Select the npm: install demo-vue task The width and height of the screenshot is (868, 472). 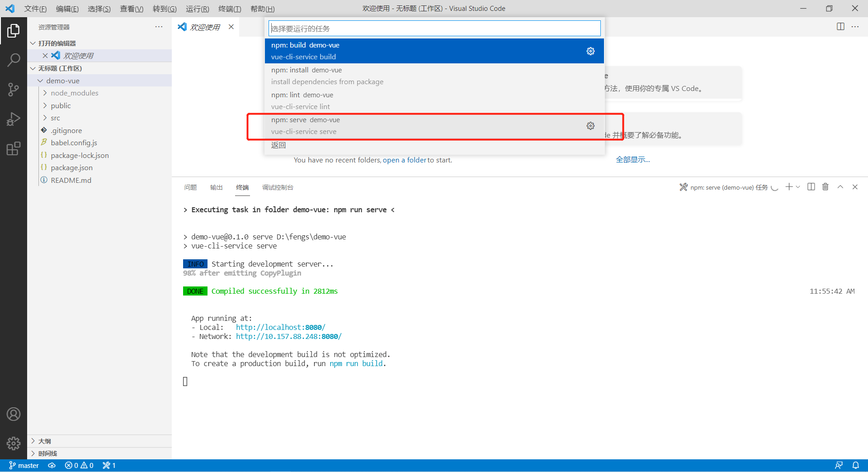point(434,76)
